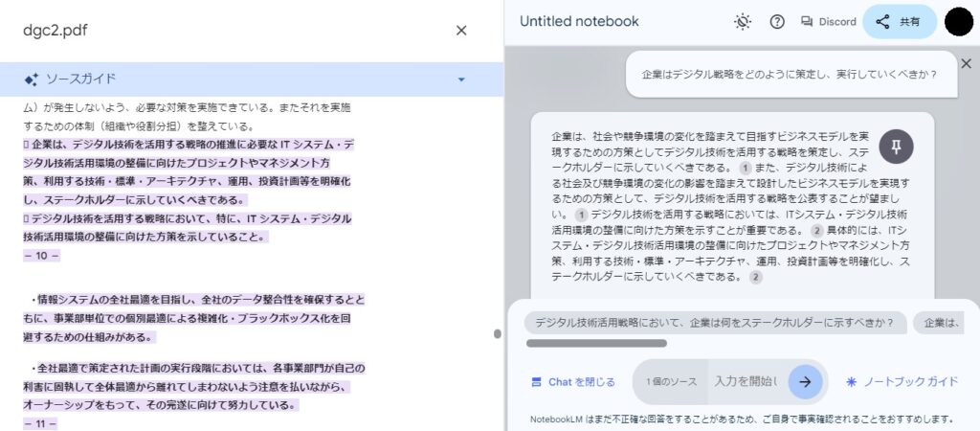Focus the 入力を開始 chat input field

click(746, 381)
